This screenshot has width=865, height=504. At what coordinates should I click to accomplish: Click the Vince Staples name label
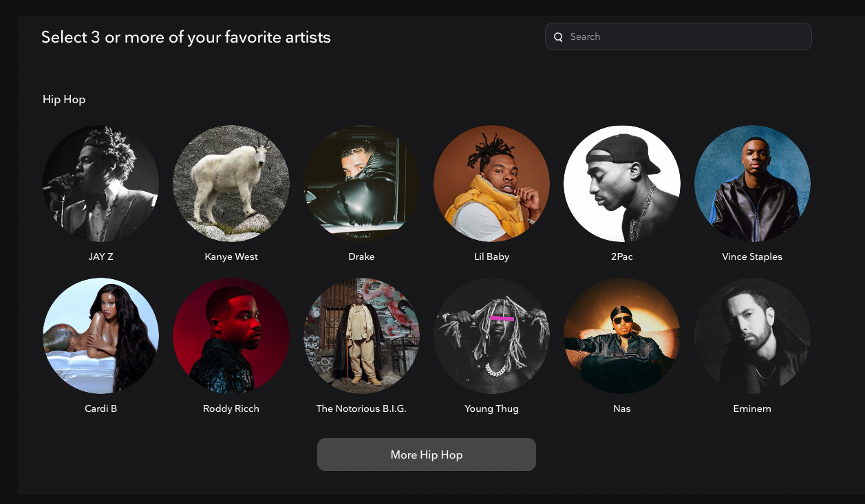752,256
